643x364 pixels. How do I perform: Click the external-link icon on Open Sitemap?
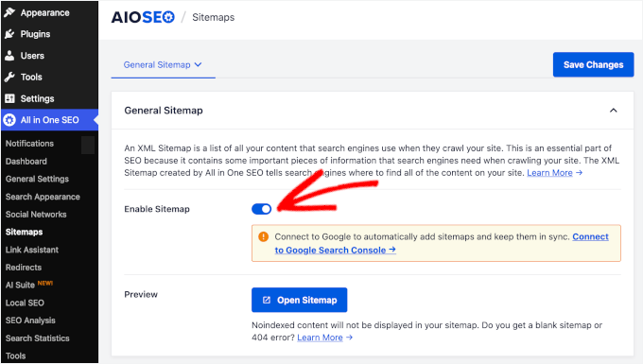pos(267,300)
